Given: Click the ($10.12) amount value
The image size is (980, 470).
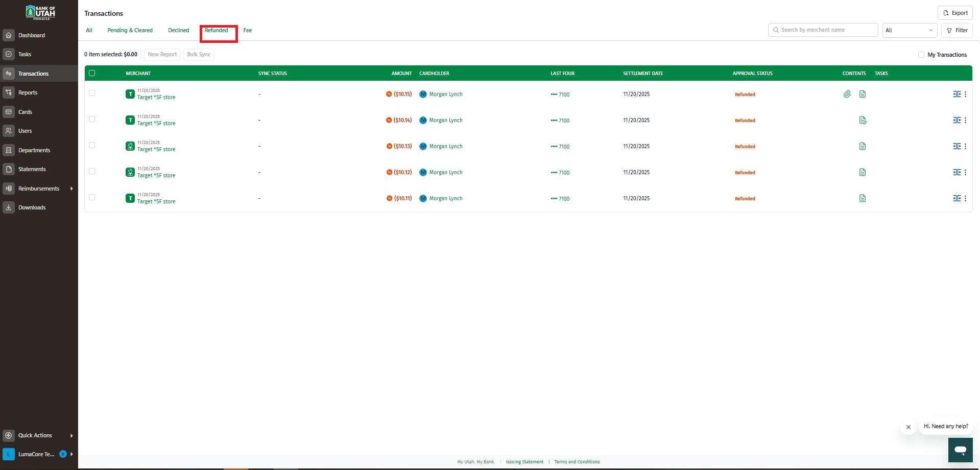Looking at the screenshot, I should pos(402,172).
